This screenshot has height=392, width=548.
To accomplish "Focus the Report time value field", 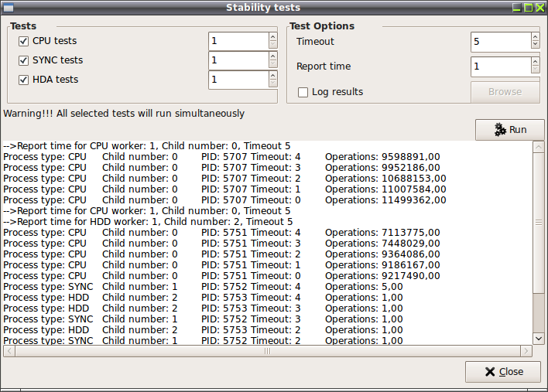I will [501, 66].
